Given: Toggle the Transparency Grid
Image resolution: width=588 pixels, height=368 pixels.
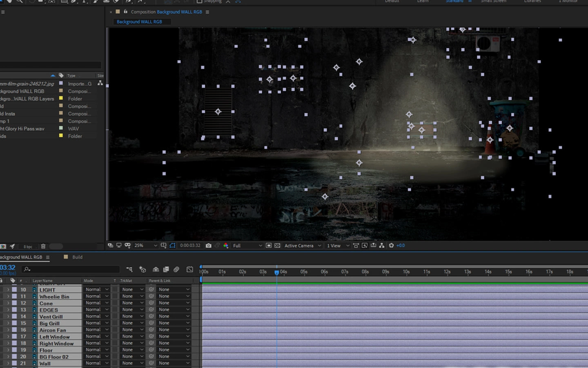Looking at the screenshot, I should pos(277,245).
